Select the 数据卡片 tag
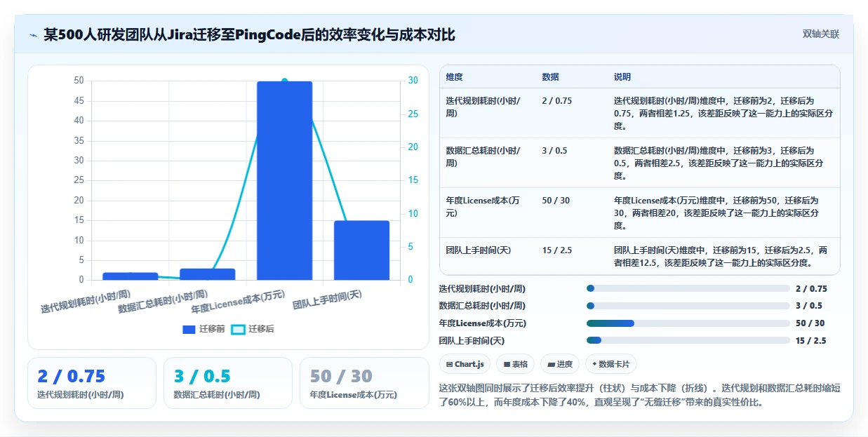 pos(611,364)
